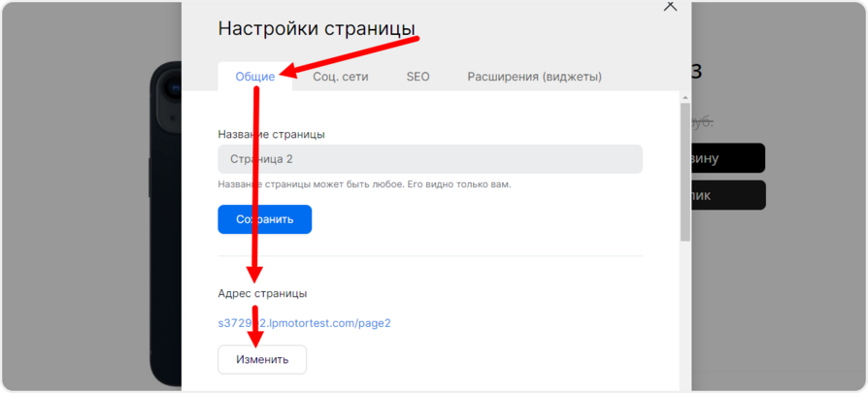The image size is (868, 393).
Task: Close the page settings dialog
Action: pyautogui.click(x=669, y=6)
